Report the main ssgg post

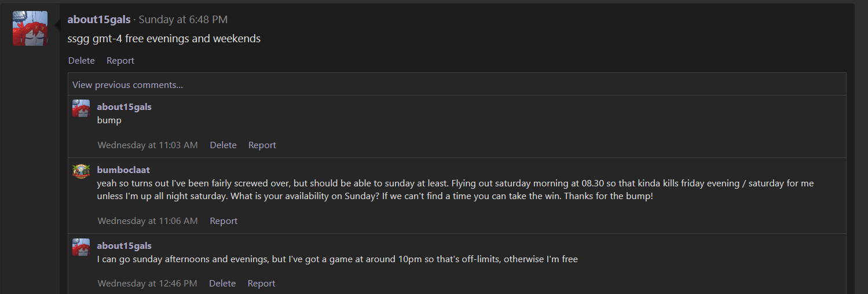click(x=120, y=61)
